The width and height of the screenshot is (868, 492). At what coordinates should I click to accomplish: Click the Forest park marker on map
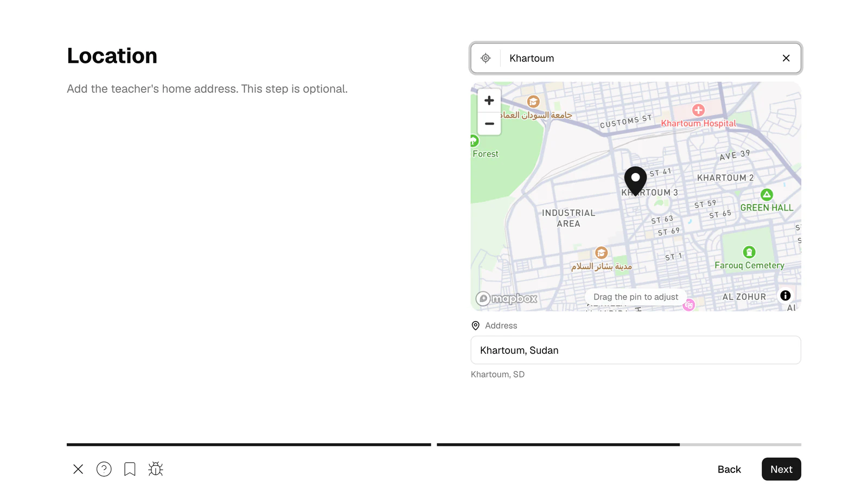(474, 141)
